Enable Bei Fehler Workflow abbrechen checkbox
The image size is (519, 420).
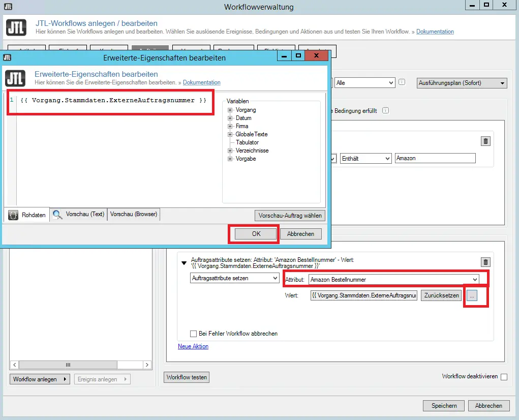pyautogui.click(x=193, y=334)
